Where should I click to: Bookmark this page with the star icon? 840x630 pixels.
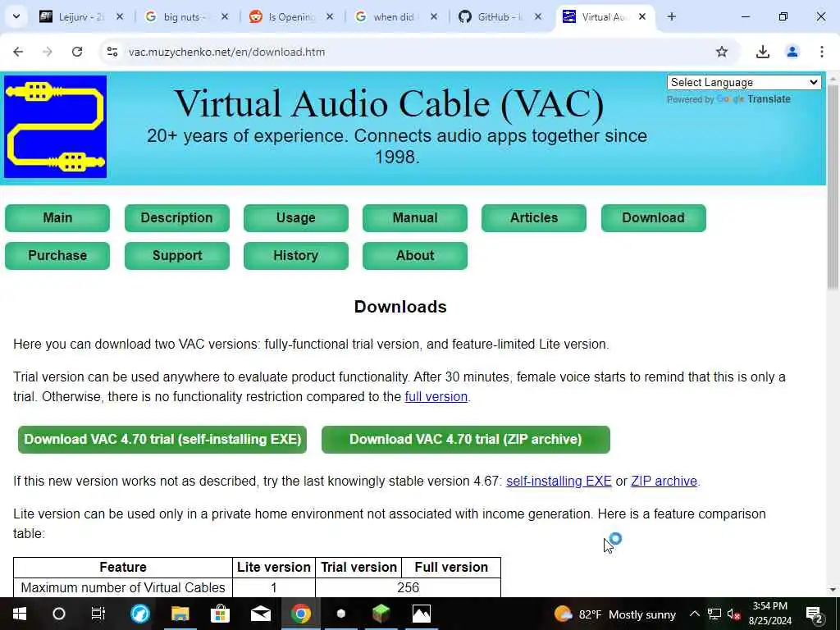click(722, 52)
